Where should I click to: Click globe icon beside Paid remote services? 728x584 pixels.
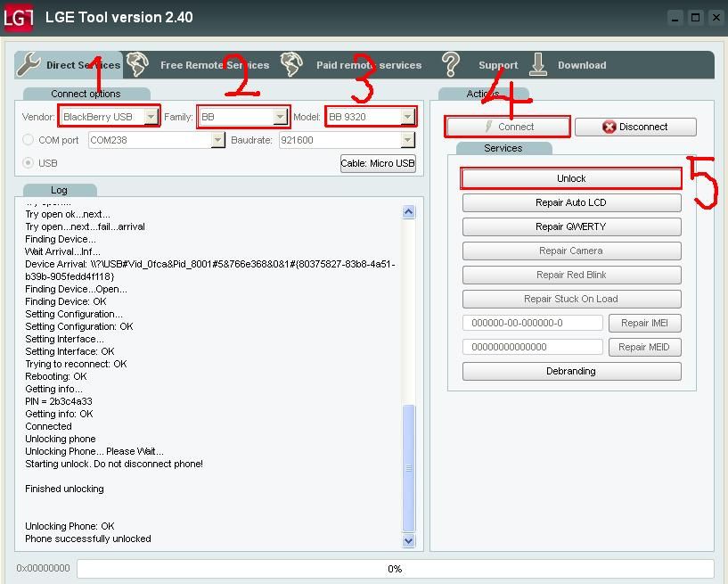coord(291,64)
